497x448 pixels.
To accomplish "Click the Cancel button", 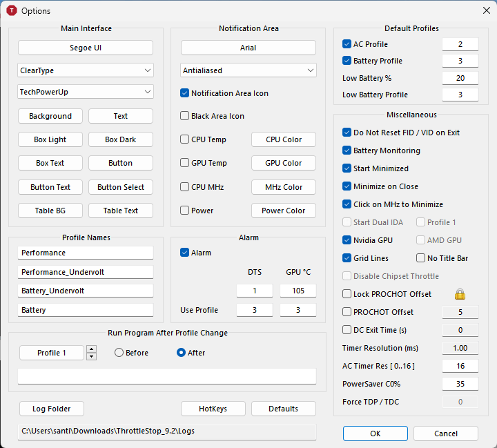I will 446,434.
